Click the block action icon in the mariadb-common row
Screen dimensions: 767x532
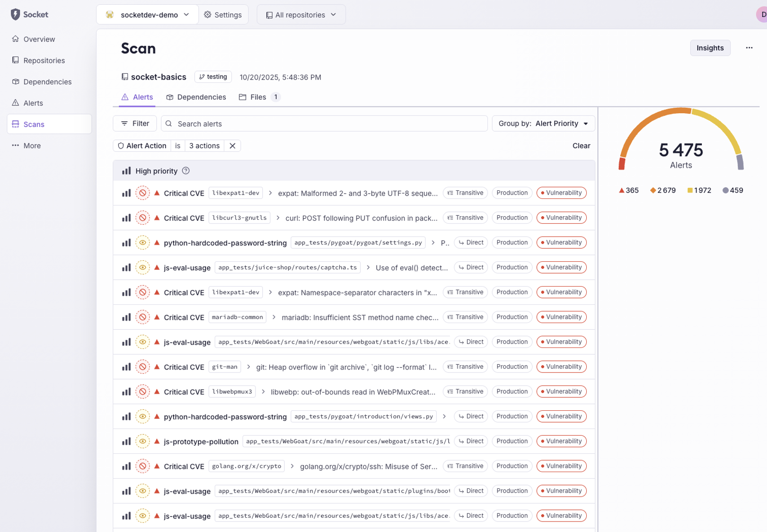(x=142, y=317)
